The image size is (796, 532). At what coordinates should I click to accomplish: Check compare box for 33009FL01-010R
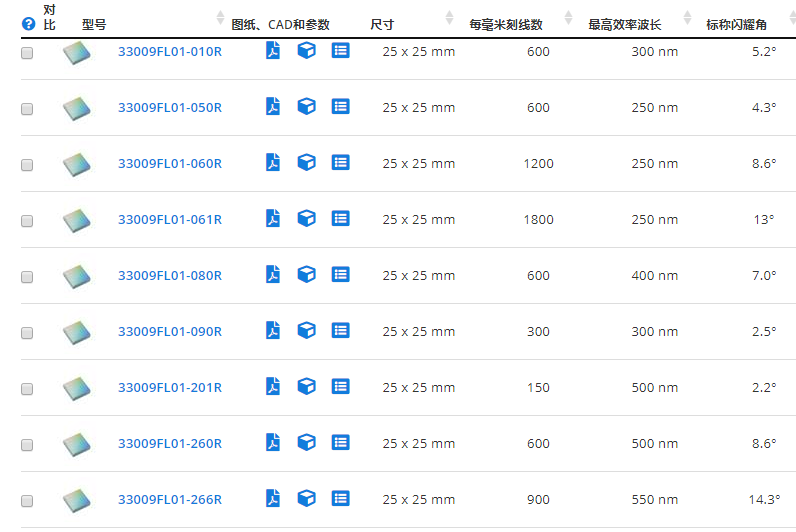point(27,52)
